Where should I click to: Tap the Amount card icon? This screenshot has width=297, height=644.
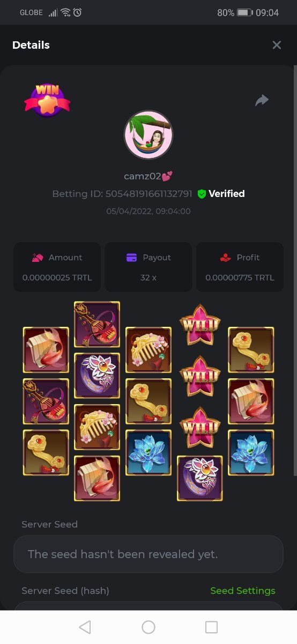(x=38, y=258)
